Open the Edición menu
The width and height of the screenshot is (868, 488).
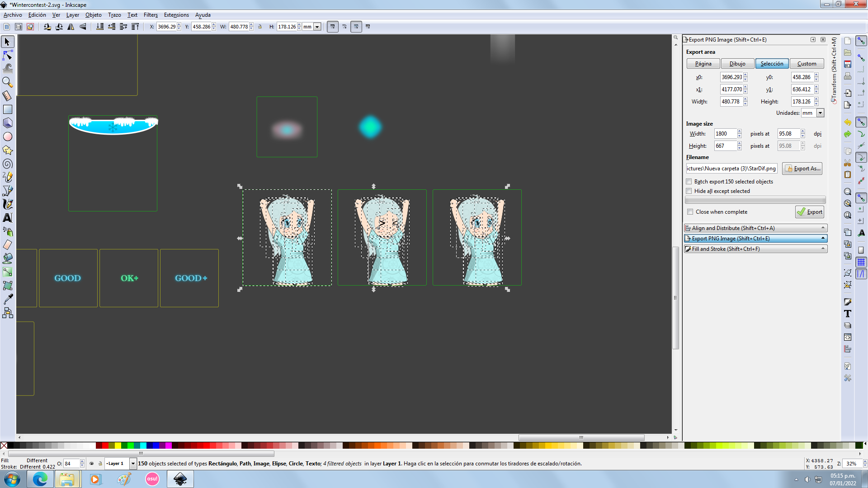pos(37,15)
